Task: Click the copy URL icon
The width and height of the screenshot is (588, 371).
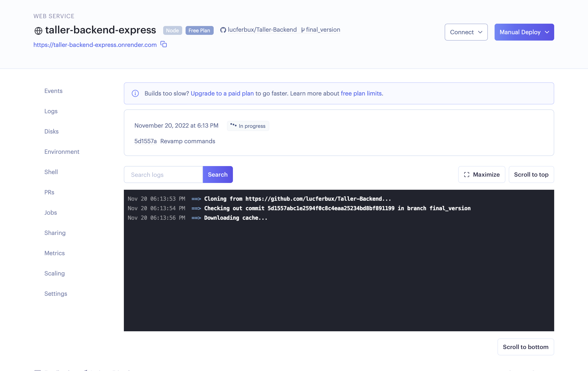Action: 164,44
